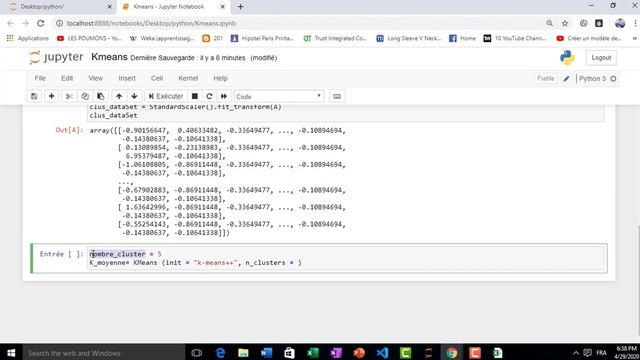
Task: Open the zoom magnifier icon in address bar
Action: tap(549, 23)
